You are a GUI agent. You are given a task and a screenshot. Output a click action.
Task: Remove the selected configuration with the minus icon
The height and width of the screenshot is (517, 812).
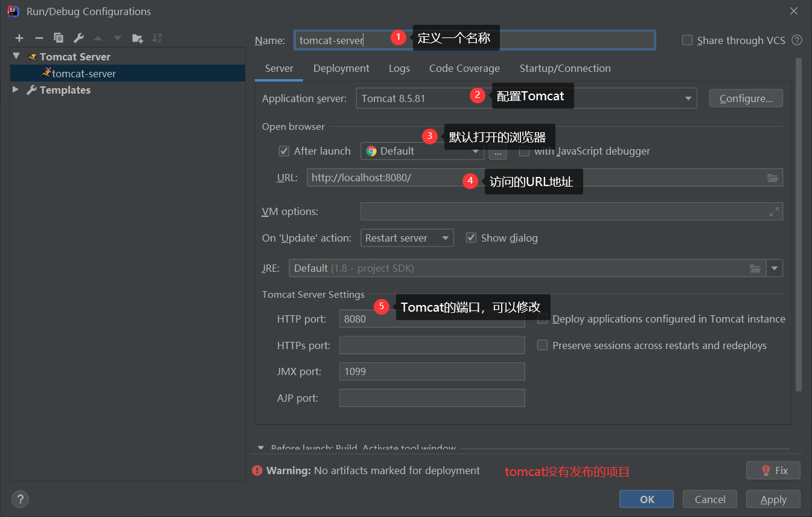click(39, 38)
